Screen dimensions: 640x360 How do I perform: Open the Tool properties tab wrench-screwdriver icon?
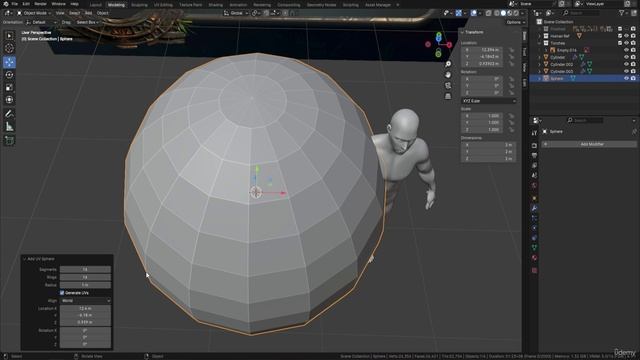pyautogui.click(x=534, y=133)
